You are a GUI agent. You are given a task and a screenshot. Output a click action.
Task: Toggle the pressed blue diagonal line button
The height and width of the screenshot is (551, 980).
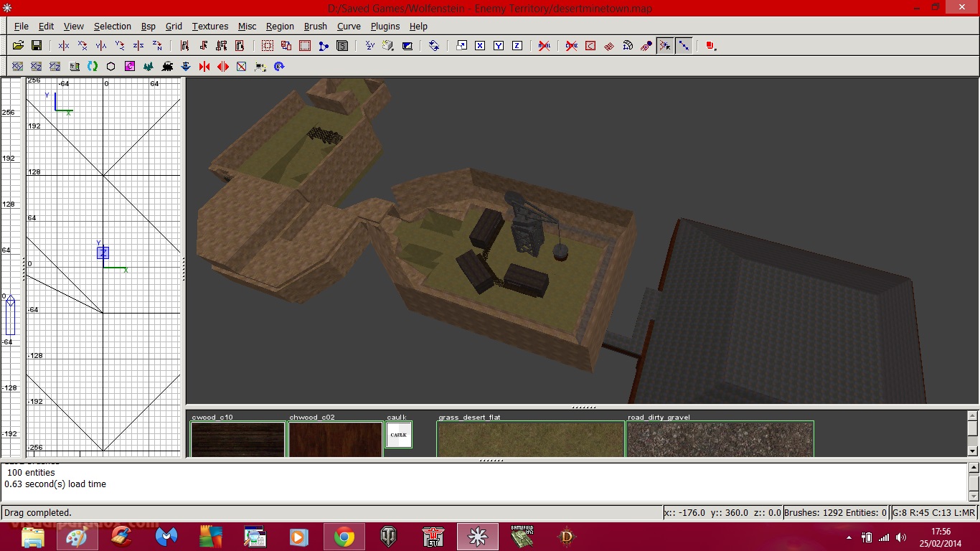click(684, 45)
